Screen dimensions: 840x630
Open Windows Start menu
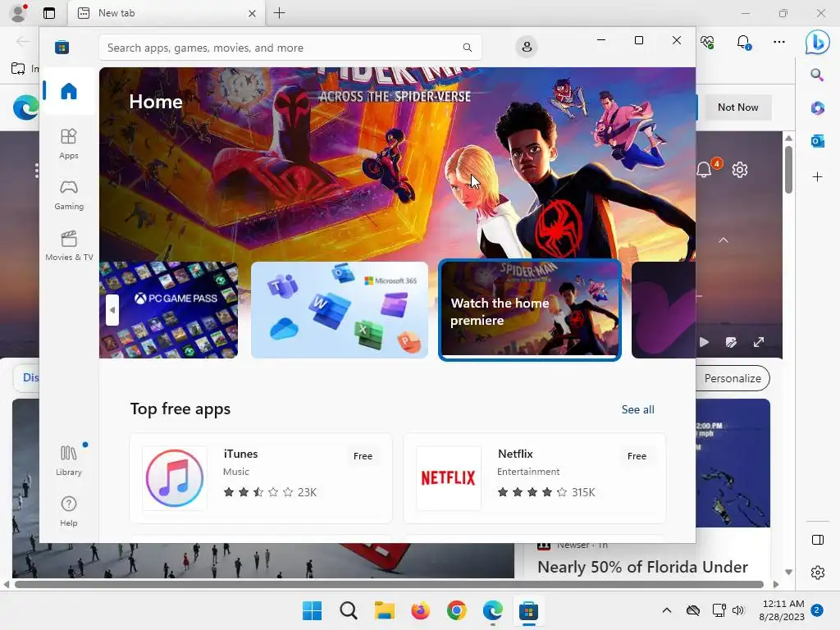coord(312,610)
